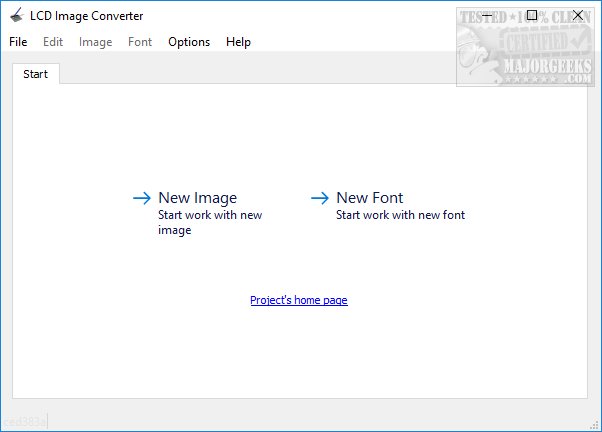
Task: Maximize the application window
Action: [x=532, y=15]
